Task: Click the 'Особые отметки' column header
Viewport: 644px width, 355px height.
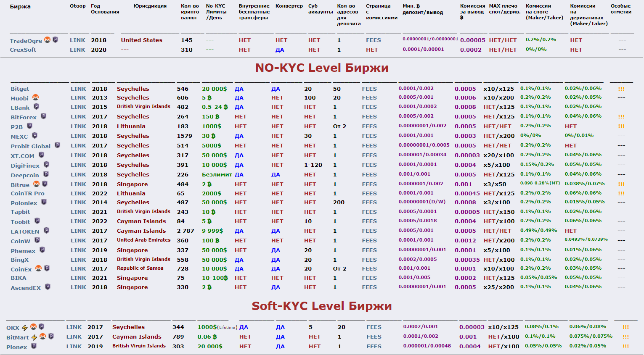Action: (621, 9)
